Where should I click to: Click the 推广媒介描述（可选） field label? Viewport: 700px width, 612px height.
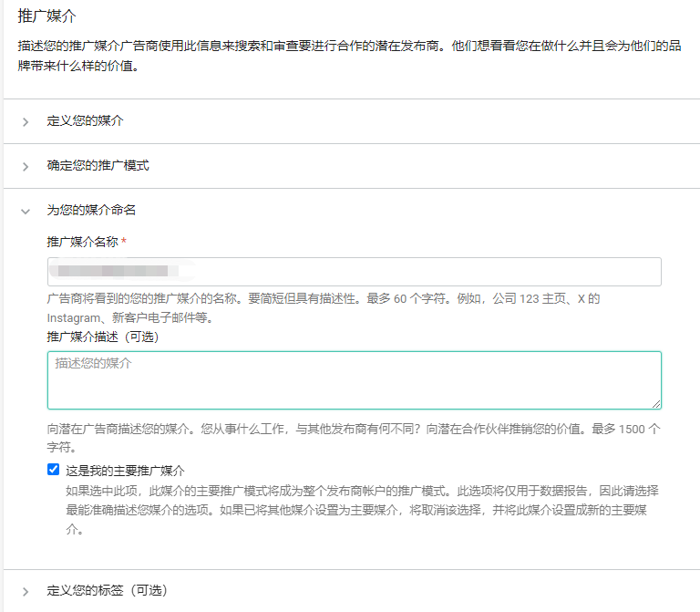(x=103, y=337)
